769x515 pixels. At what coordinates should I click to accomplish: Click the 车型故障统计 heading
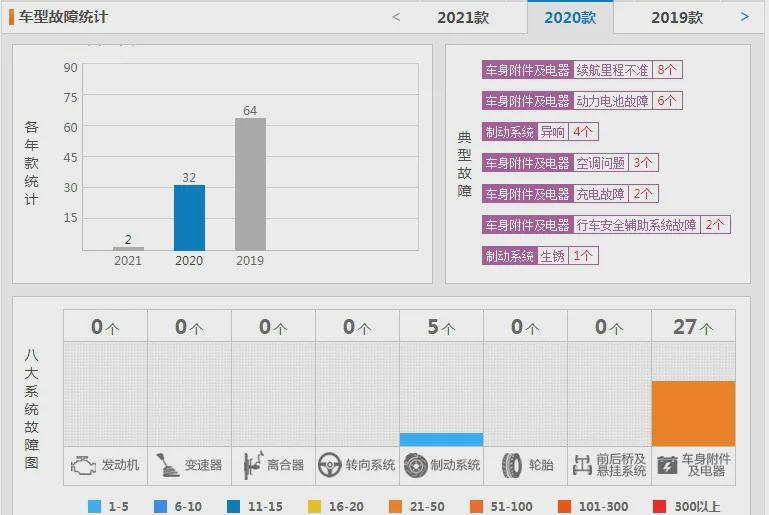pyautogui.click(x=63, y=17)
